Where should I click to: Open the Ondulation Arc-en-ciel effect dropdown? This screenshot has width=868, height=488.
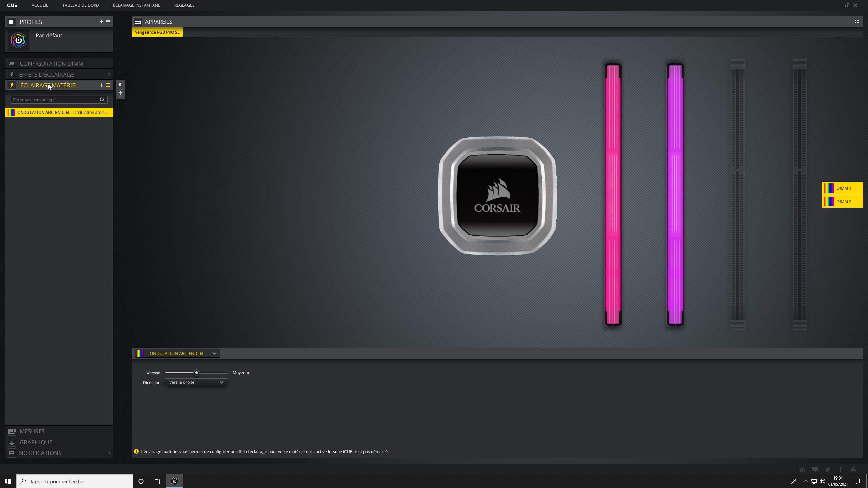(x=177, y=353)
